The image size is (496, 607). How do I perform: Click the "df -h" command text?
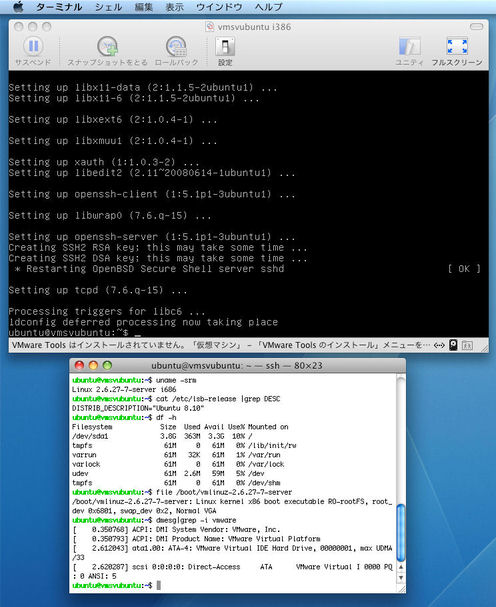[x=166, y=417]
